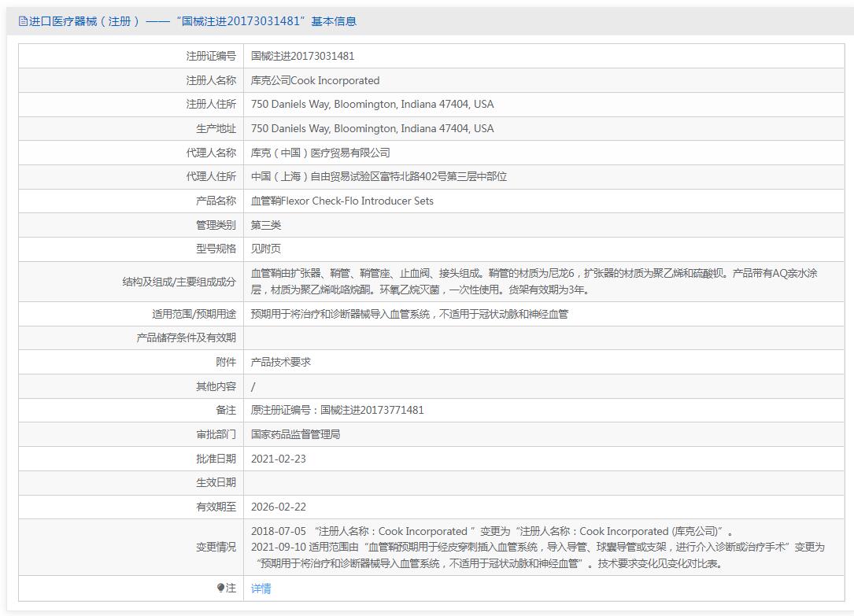The image size is (854, 616).
Task: Click the 管理类别 row label
Action: [216, 225]
